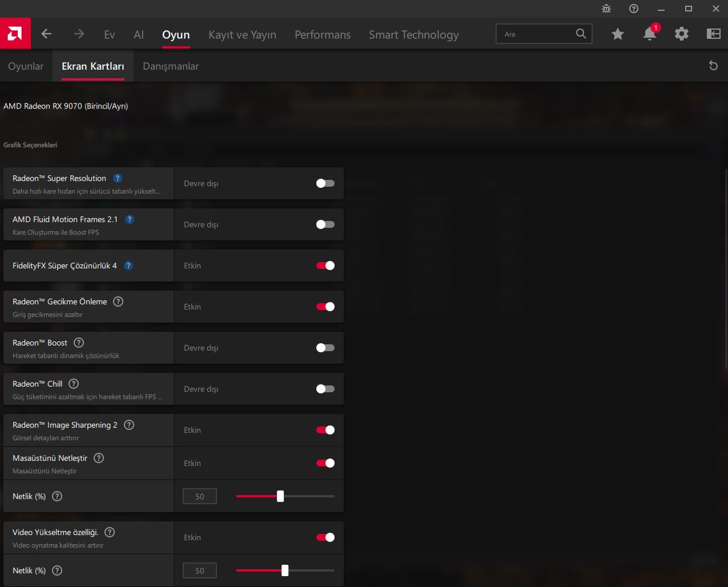Screen dimensions: 728x587
Task: Click the Ara search field
Action: click(537, 34)
